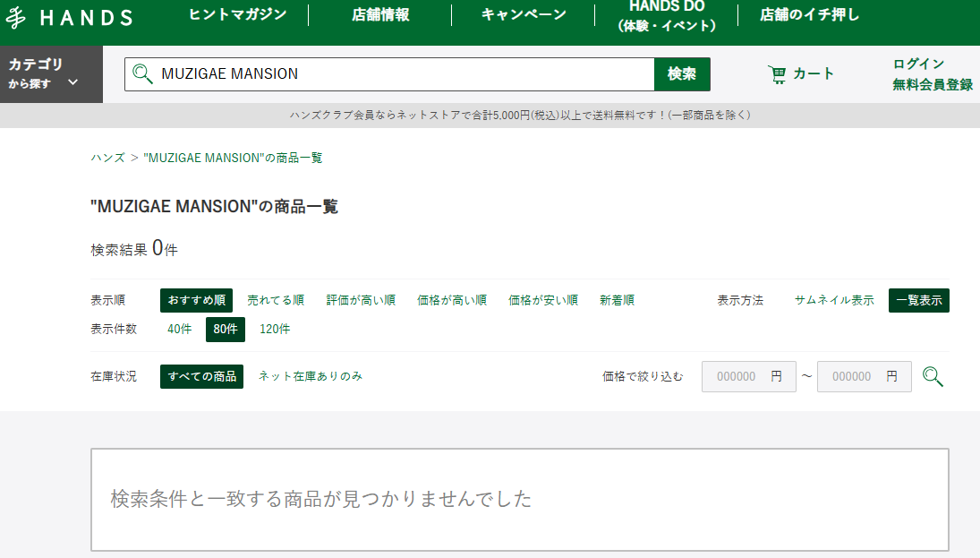980x558 pixels.
Task: Sort by 価格が高い順
Action: point(452,300)
